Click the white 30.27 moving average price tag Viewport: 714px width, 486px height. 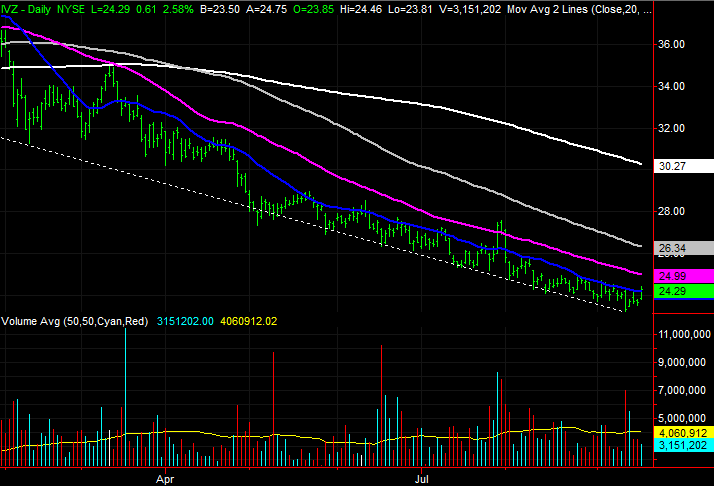coord(683,166)
